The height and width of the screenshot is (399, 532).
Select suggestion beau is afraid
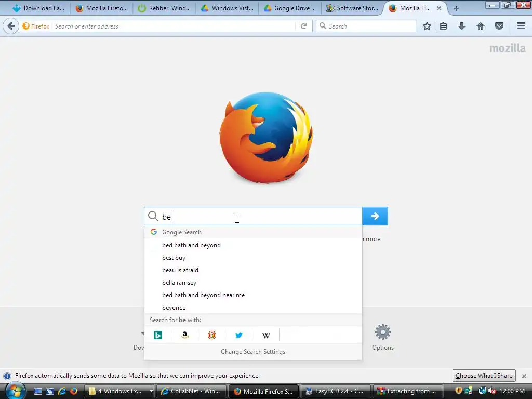coord(253,270)
